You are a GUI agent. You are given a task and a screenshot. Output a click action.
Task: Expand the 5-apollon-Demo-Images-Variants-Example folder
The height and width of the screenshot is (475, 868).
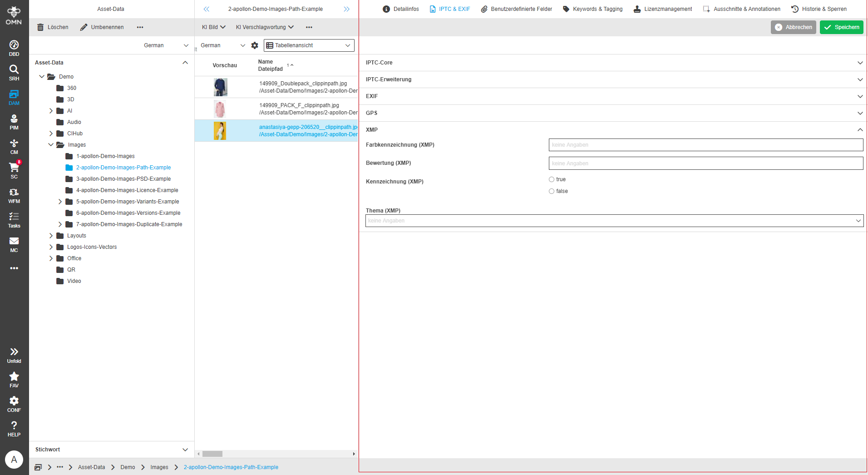tap(60, 202)
